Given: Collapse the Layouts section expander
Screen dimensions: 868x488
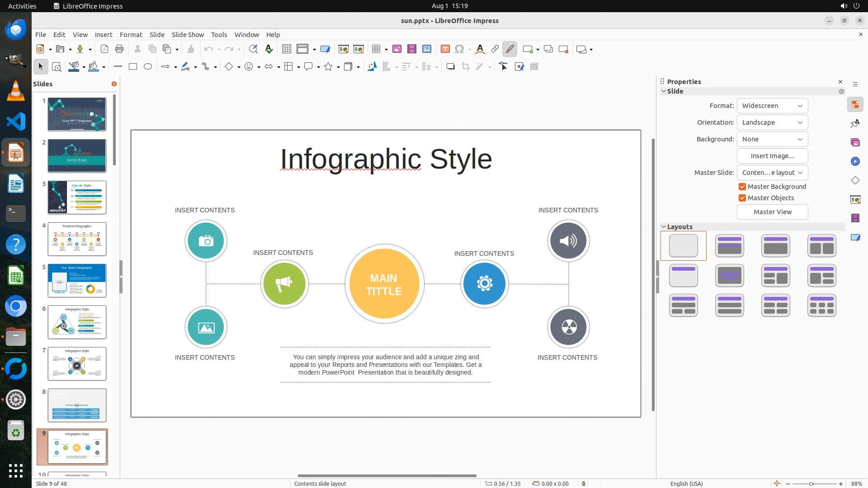Looking at the screenshot, I should pyautogui.click(x=664, y=227).
